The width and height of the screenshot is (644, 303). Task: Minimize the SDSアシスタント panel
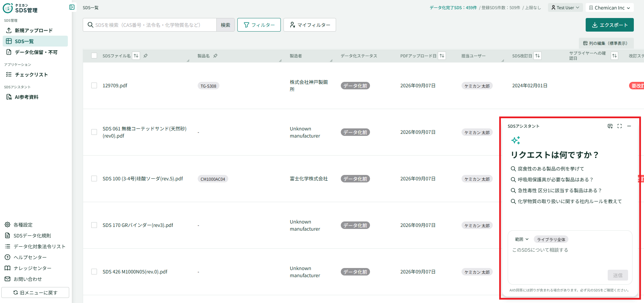(x=629, y=126)
